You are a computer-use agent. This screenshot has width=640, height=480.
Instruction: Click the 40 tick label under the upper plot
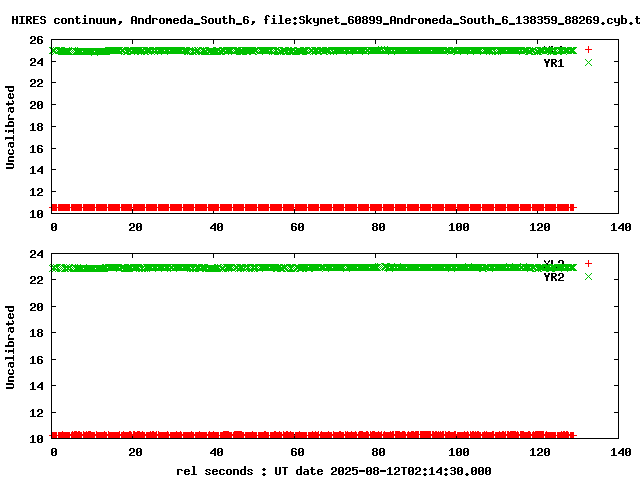point(216,227)
